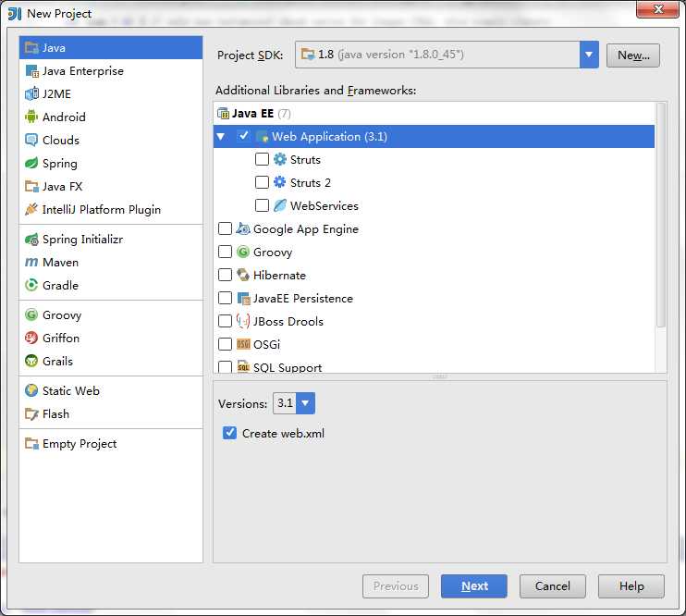686x616 pixels.
Task: Uncheck the Web Application (3.1) checkbox
Action: [244, 136]
